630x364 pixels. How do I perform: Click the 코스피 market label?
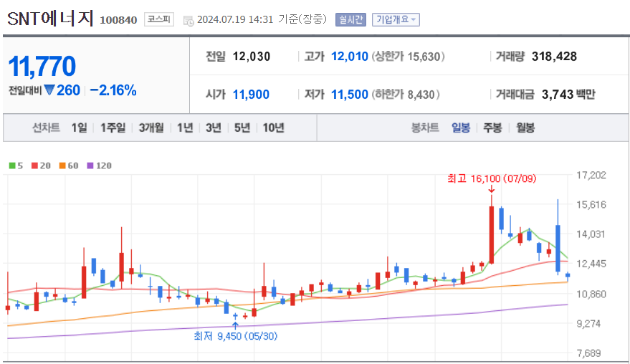[x=158, y=19]
